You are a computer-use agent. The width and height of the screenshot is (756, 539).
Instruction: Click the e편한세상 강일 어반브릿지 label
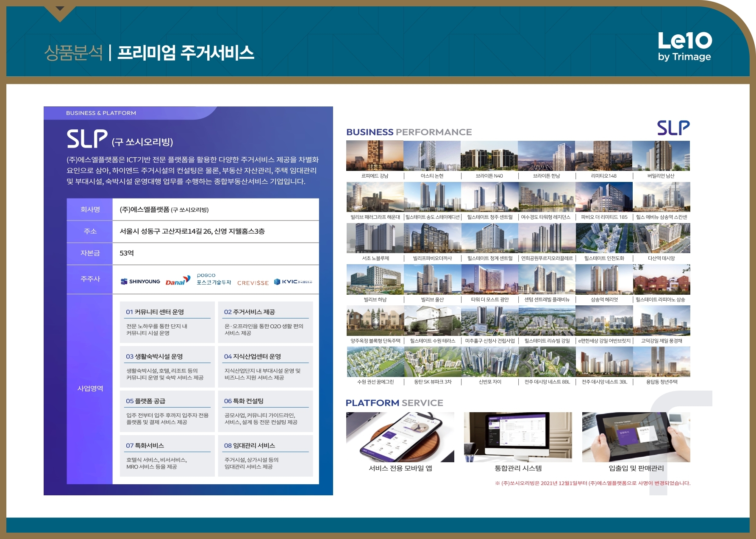click(604, 341)
